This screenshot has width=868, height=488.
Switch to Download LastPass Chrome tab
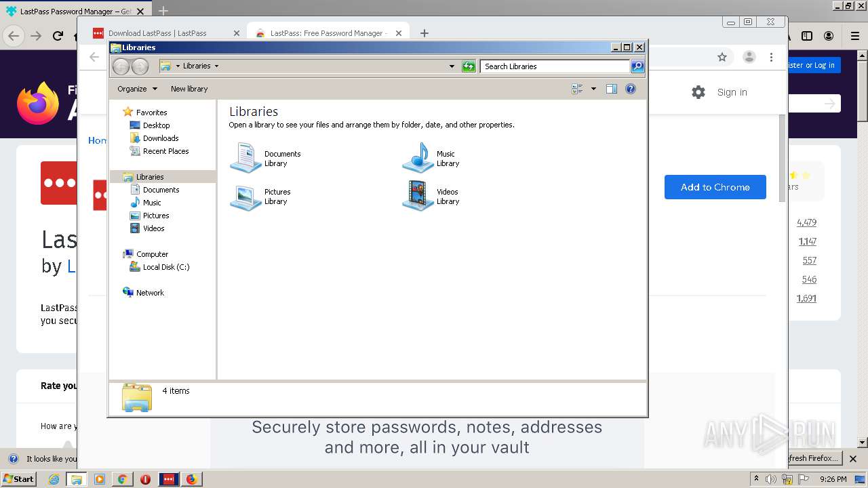click(157, 33)
